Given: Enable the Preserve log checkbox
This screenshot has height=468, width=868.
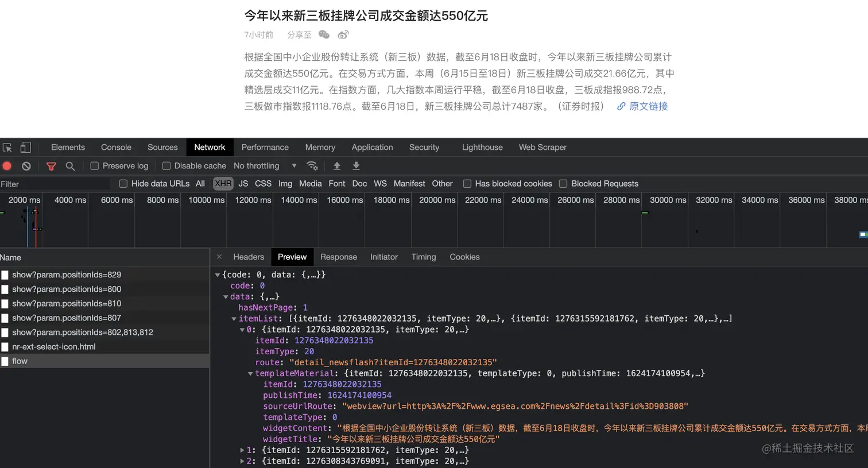Looking at the screenshot, I should pyautogui.click(x=95, y=166).
